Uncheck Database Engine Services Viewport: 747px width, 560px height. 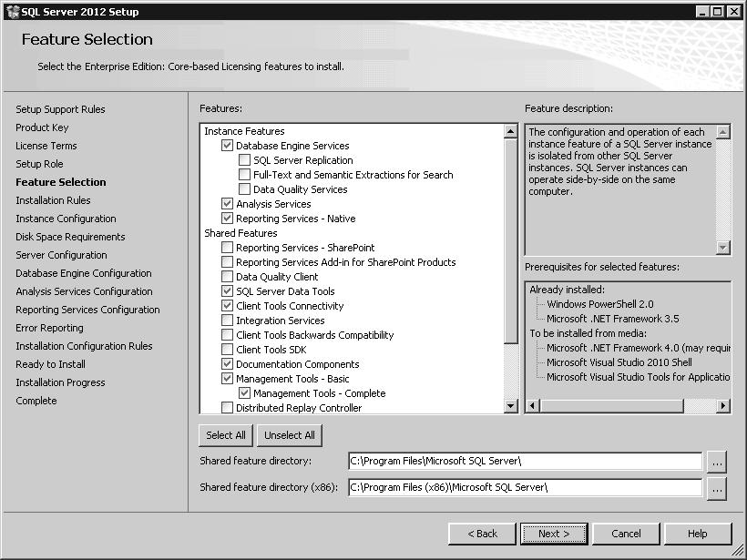coord(227,146)
